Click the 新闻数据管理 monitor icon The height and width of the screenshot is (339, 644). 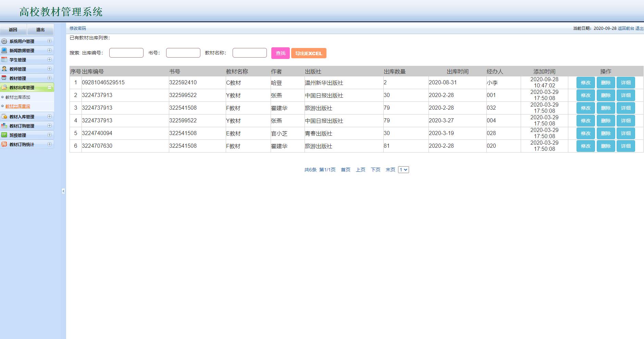pos(4,50)
